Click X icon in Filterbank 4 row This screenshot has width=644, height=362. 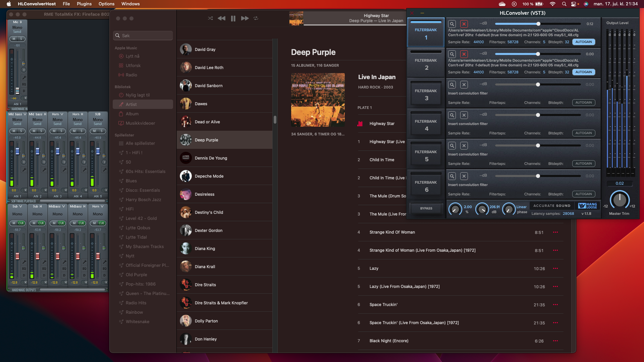pos(464,115)
